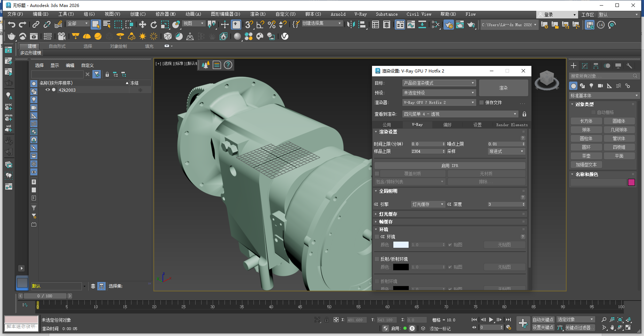Open the object color pink swatch
The width and height of the screenshot is (644, 336).
coord(631,182)
